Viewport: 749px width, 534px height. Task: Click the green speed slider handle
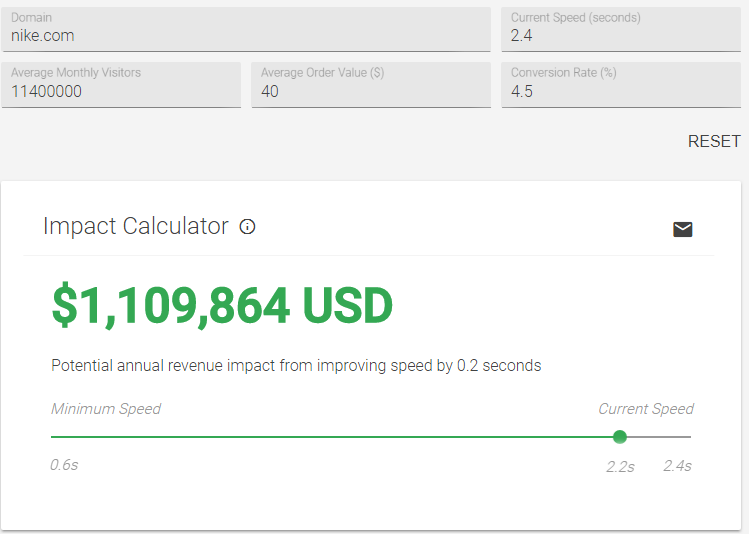pos(620,437)
